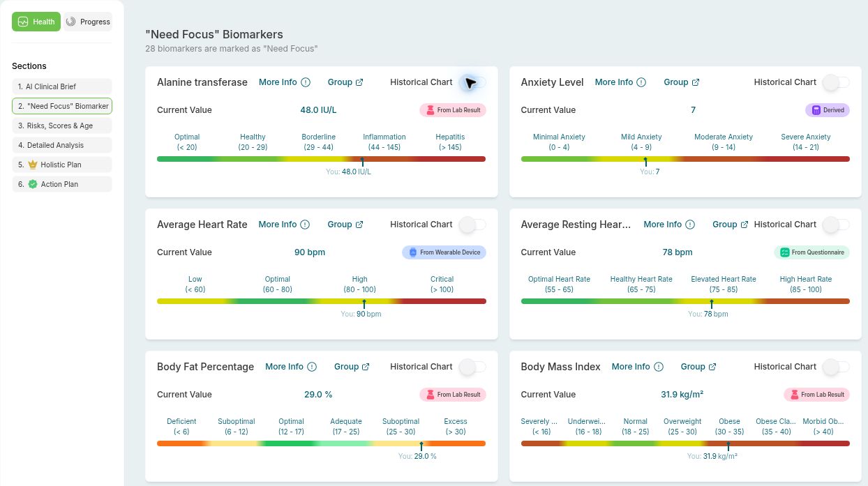The image size is (868, 486).
Task: Click the Derived badge for Anxiety Level
Action: pyautogui.click(x=828, y=110)
